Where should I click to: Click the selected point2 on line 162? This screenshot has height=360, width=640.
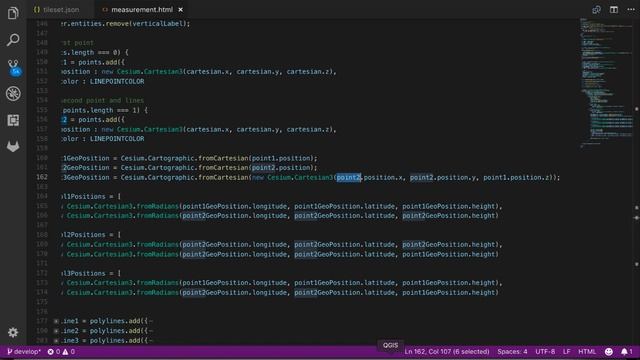coord(349,178)
